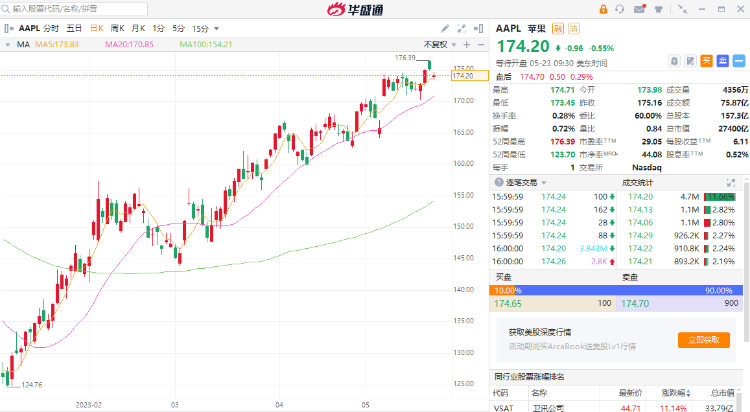Collapse the MA indicator triangle
The width and height of the screenshot is (750, 412).
tap(8, 45)
